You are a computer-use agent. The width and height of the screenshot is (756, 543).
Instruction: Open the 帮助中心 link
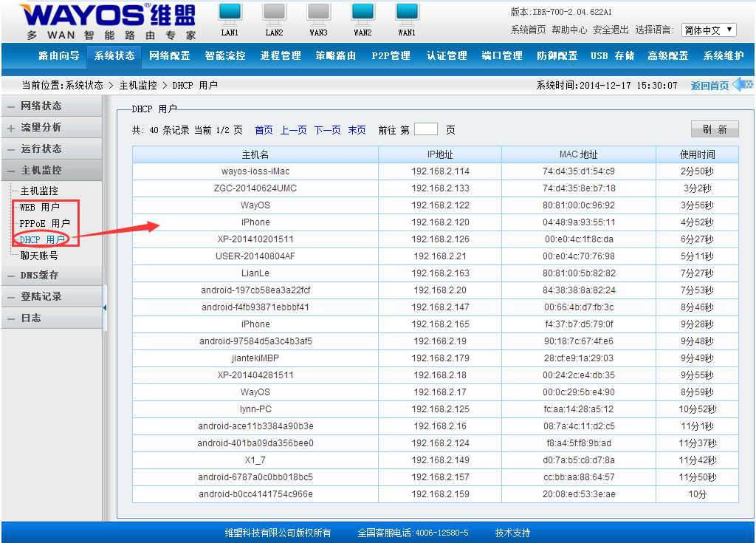(x=569, y=30)
